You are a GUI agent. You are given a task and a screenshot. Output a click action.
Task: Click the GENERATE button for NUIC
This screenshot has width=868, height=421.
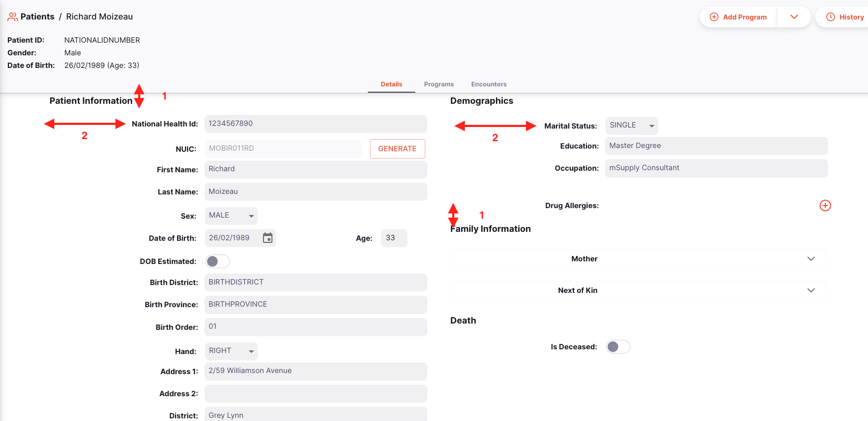point(397,149)
